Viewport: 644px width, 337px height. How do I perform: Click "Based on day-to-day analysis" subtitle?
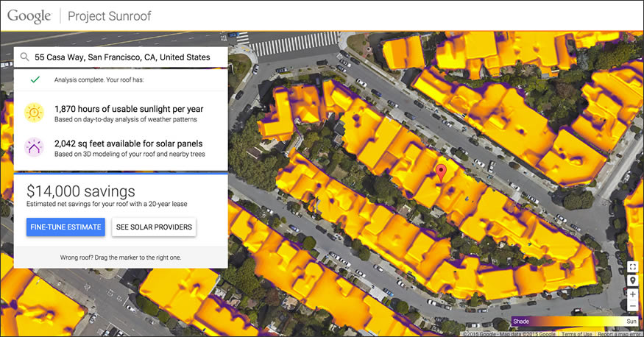(x=126, y=119)
